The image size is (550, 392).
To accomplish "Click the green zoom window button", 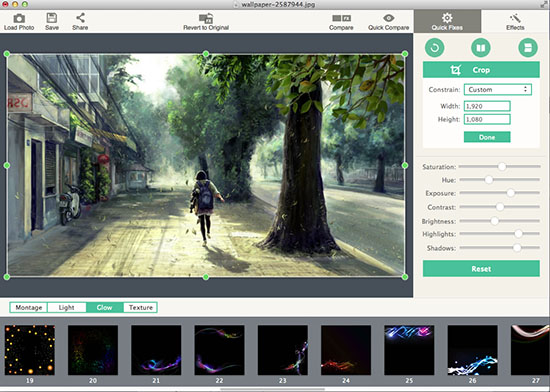I will 25,4.
